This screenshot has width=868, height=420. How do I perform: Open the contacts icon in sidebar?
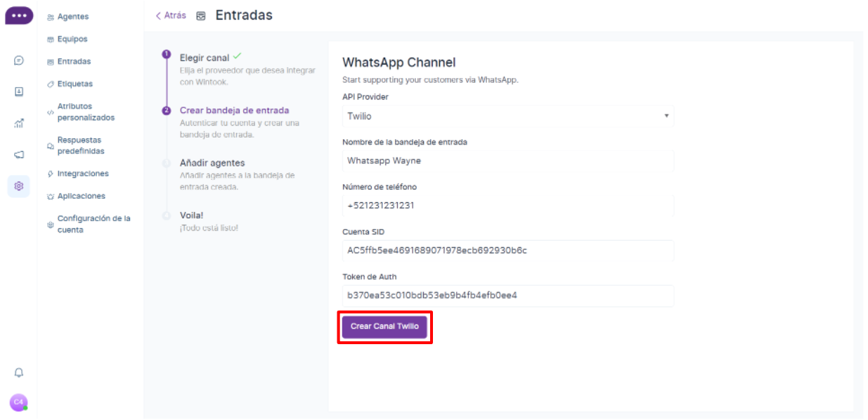[19, 92]
